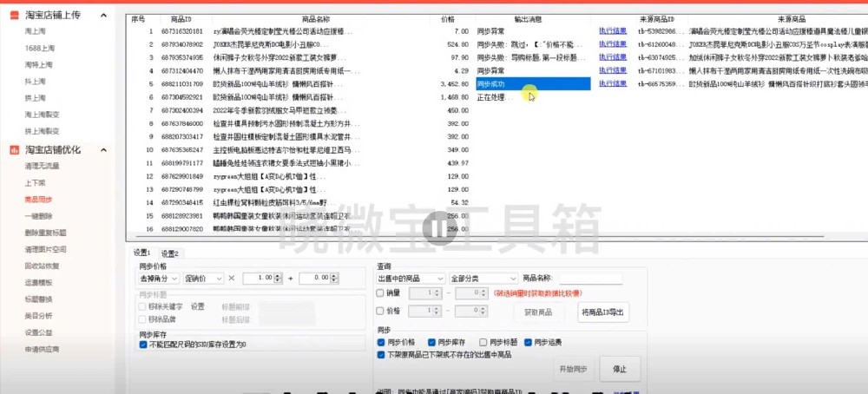
Task: Click the 价格 column header
Action: coord(450,19)
